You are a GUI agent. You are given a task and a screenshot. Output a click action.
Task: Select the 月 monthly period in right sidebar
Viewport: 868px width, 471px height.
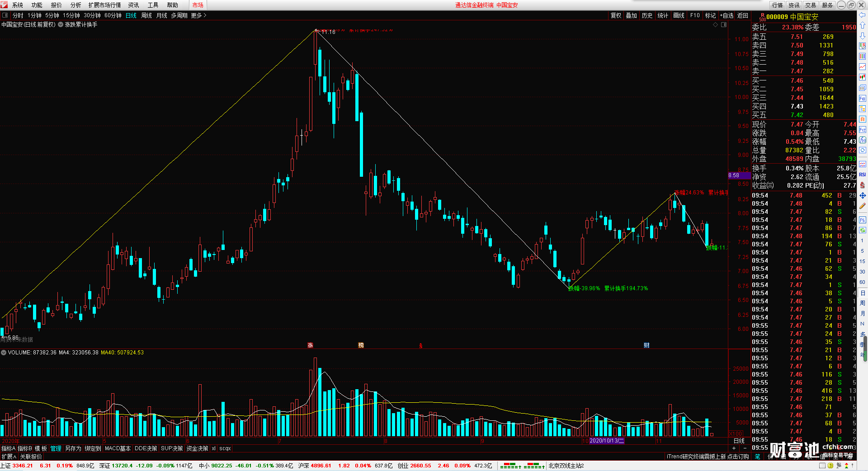[x=862, y=314]
